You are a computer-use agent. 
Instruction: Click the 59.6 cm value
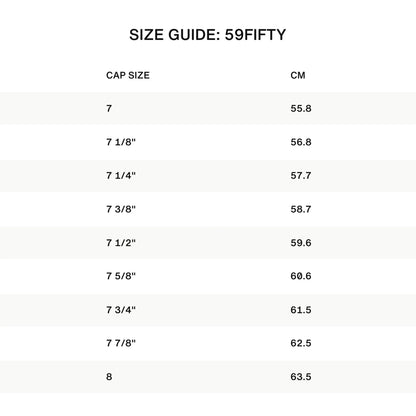pos(301,243)
